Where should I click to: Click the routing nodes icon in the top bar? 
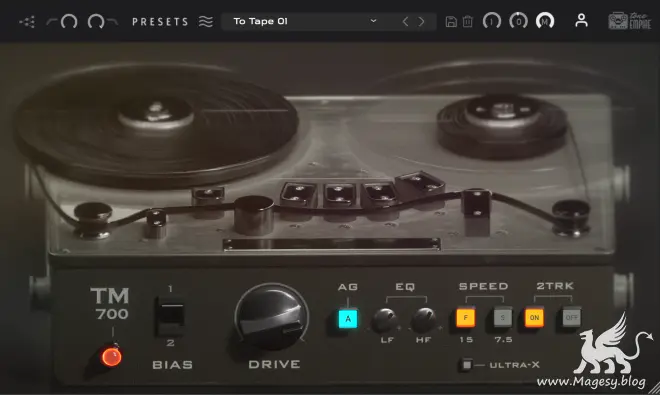click(x=27, y=21)
